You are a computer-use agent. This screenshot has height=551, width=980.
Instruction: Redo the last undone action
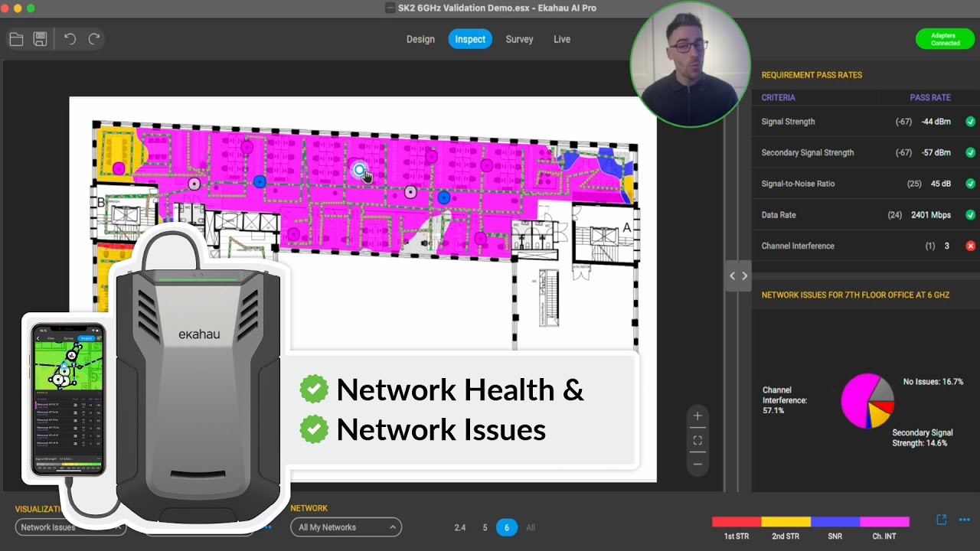click(x=94, y=39)
